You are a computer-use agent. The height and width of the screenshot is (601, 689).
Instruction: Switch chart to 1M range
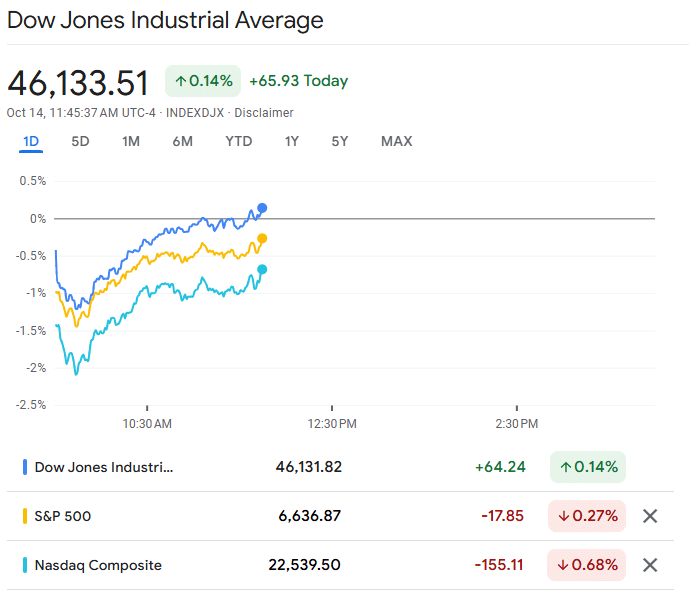[x=131, y=141]
